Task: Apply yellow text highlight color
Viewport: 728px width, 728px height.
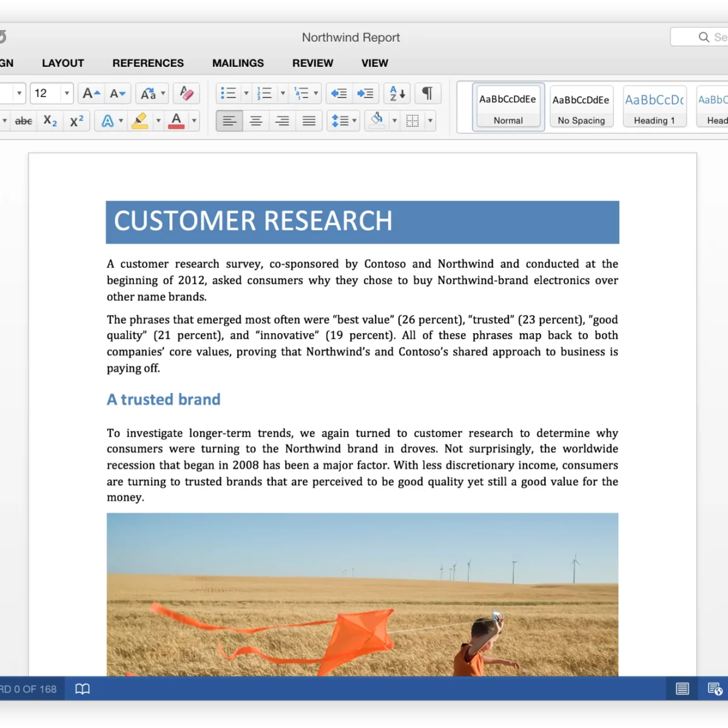Action: (140, 121)
